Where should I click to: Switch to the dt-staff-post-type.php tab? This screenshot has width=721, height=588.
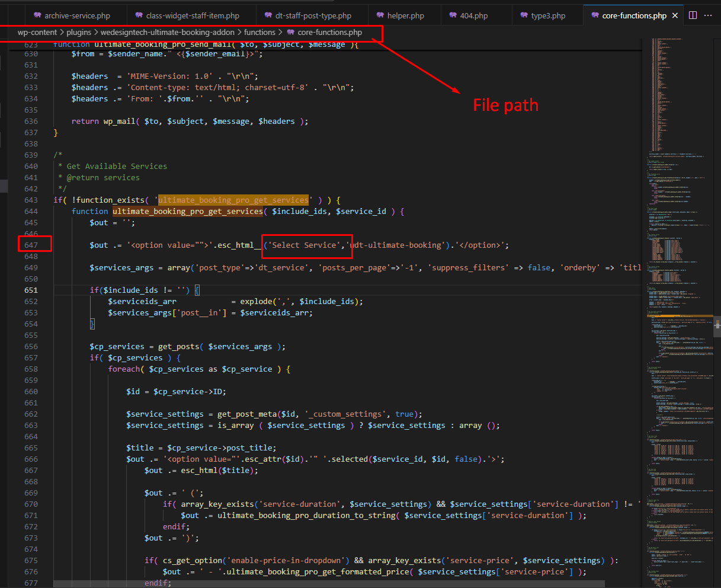point(312,15)
